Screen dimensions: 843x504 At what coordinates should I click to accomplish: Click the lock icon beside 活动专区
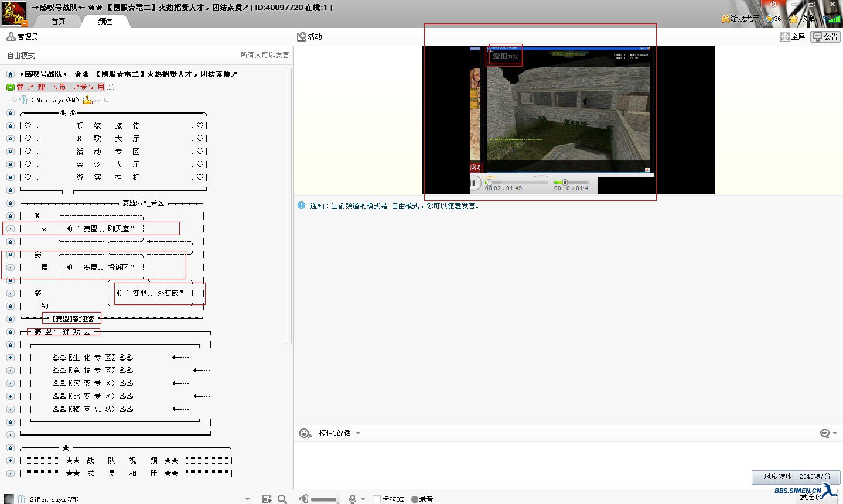click(x=11, y=152)
